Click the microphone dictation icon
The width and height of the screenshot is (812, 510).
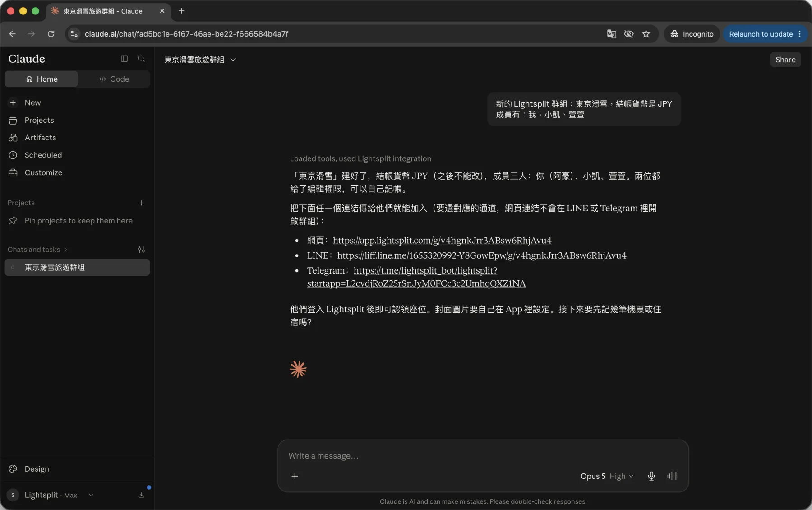click(x=651, y=476)
